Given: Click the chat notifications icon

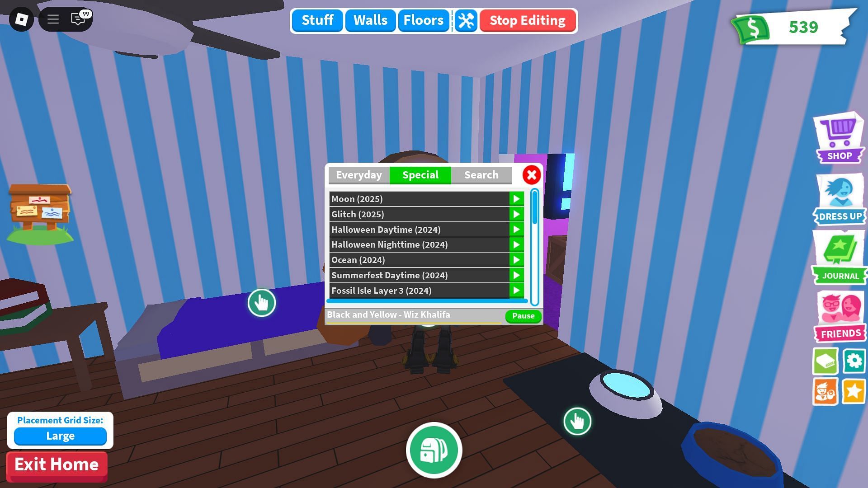Looking at the screenshot, I should pos(77,19).
